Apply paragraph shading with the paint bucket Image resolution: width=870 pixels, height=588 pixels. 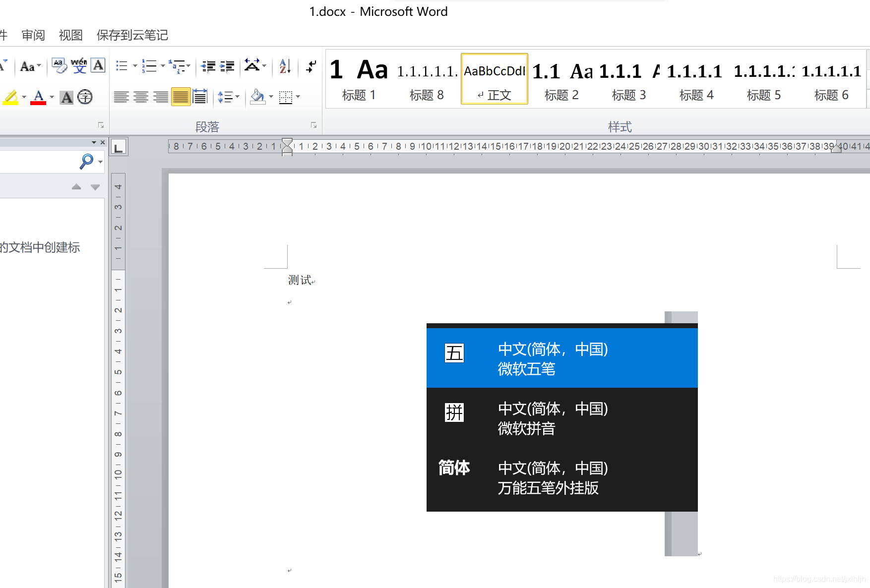click(x=258, y=97)
